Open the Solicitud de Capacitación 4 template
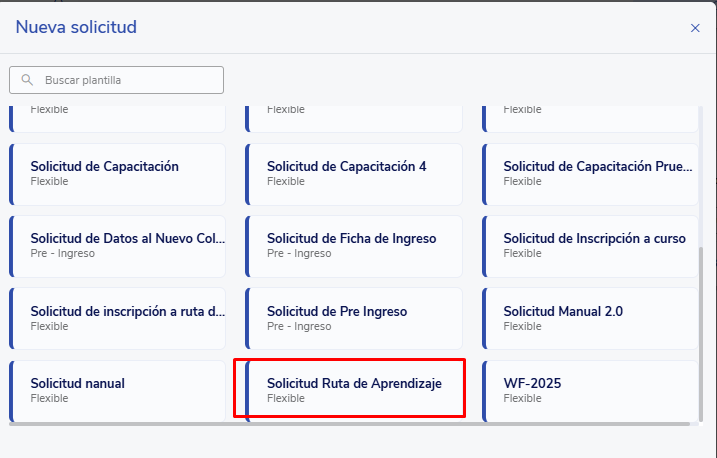Image resolution: width=717 pixels, height=458 pixels. coord(354,173)
